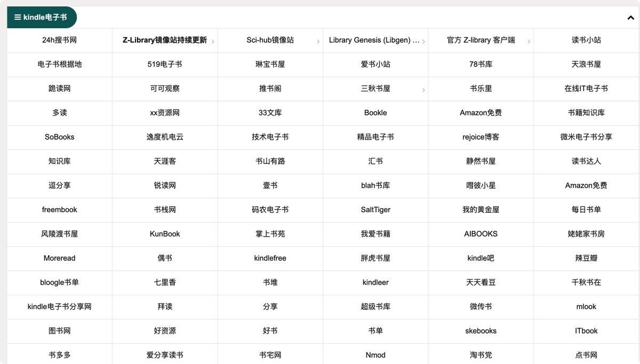
Task: Expand the chevron next to 官方 Z-library 客户端
Action: [529, 42]
